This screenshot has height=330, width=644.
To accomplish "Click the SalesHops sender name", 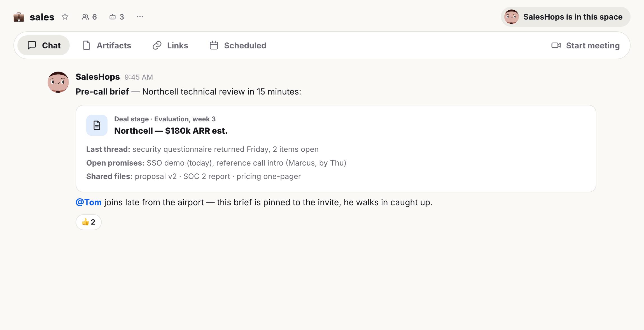I will click(98, 77).
